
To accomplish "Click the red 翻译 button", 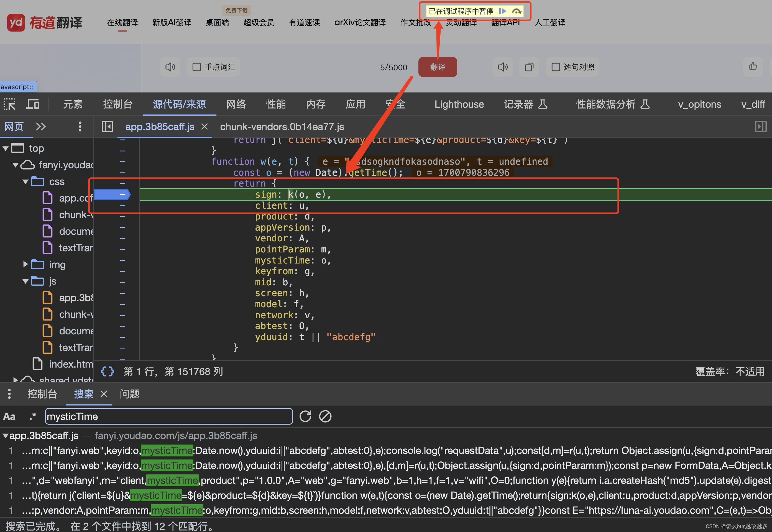I will 437,67.
